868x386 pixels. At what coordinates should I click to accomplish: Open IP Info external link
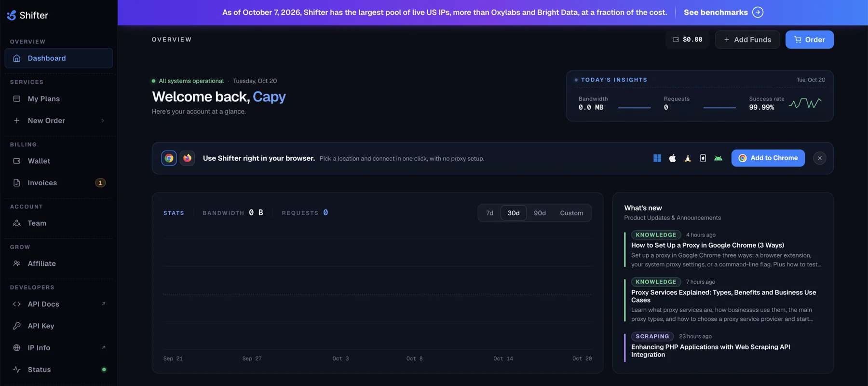59,347
